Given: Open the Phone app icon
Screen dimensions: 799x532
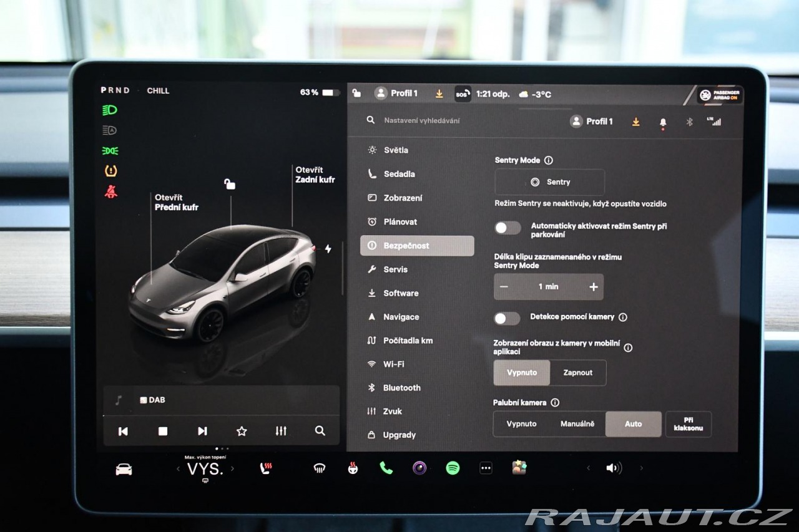Looking at the screenshot, I should coord(386,468).
